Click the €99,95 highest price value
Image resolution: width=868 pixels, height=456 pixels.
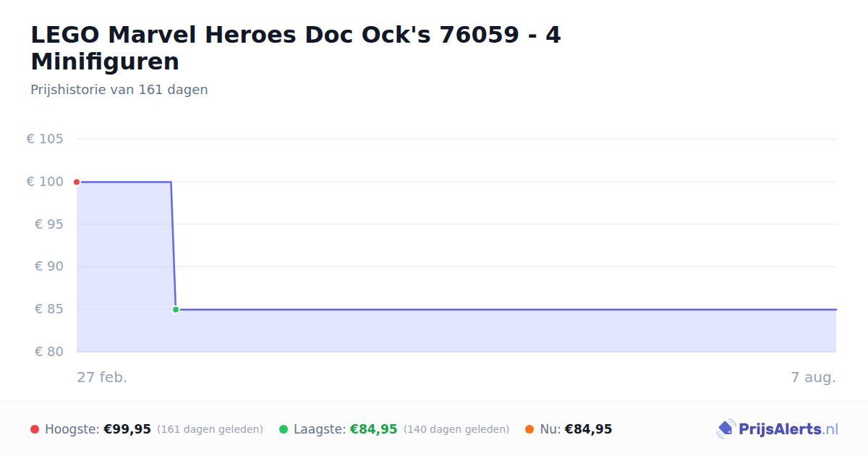[x=127, y=429]
